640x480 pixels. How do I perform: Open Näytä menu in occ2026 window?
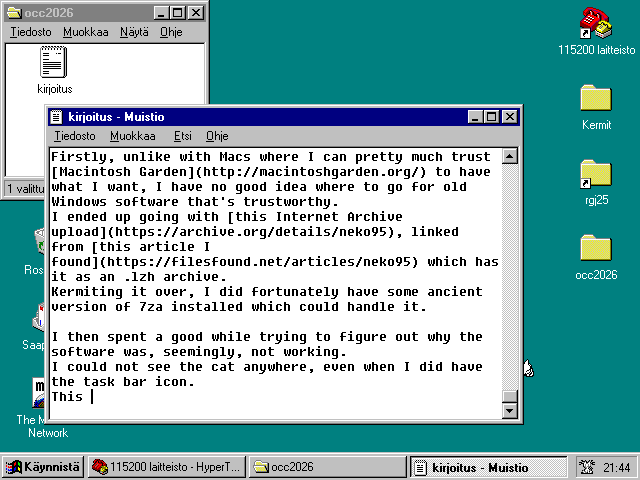pyautogui.click(x=134, y=32)
